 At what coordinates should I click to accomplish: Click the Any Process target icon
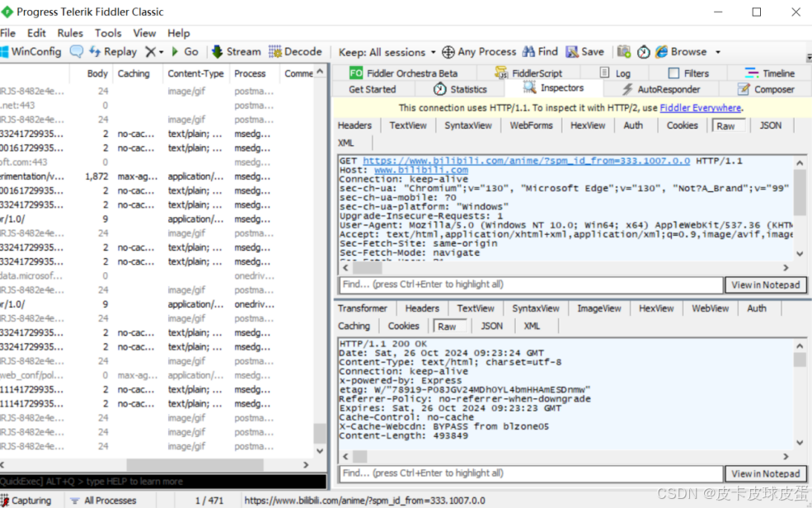[448, 52]
